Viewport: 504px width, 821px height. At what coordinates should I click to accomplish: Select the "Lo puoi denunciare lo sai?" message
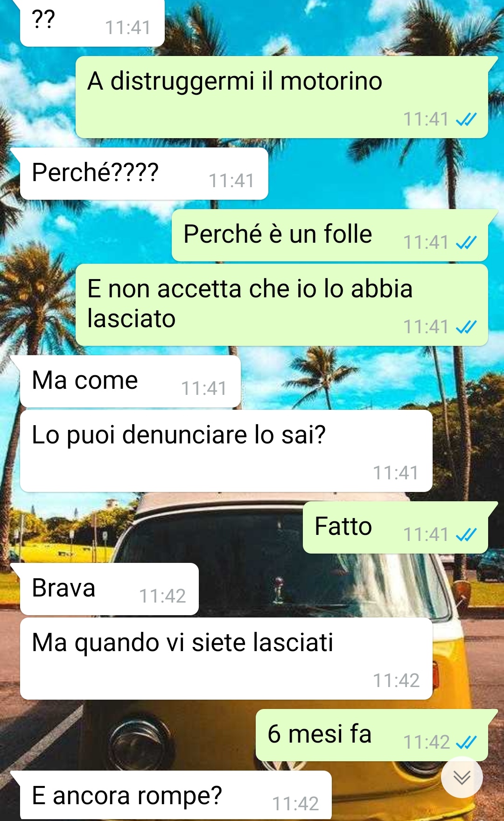(x=226, y=451)
